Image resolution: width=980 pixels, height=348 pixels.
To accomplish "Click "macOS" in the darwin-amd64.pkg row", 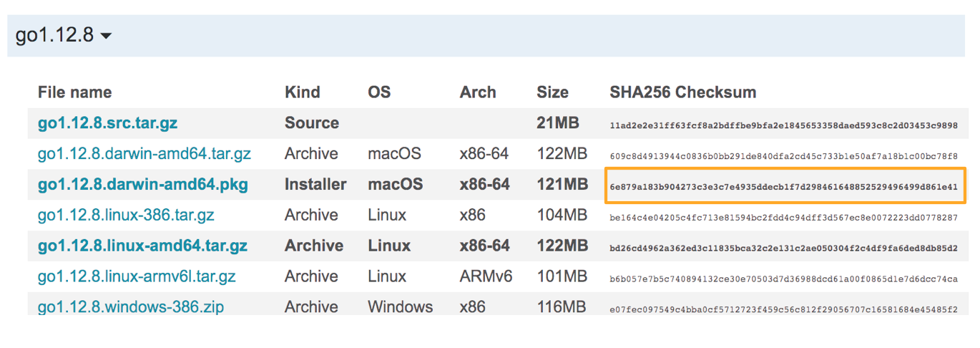I will point(396,185).
